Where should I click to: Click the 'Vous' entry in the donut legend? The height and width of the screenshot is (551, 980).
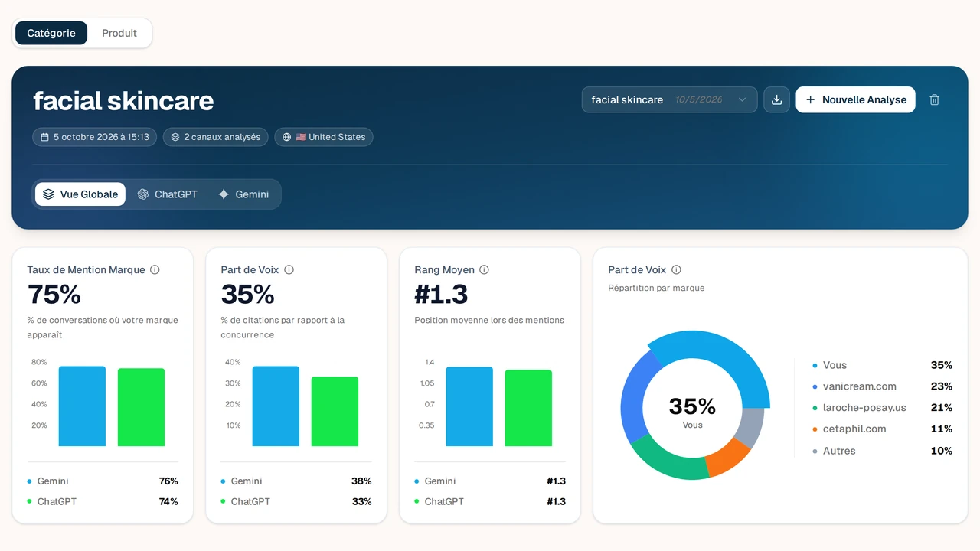835,365
